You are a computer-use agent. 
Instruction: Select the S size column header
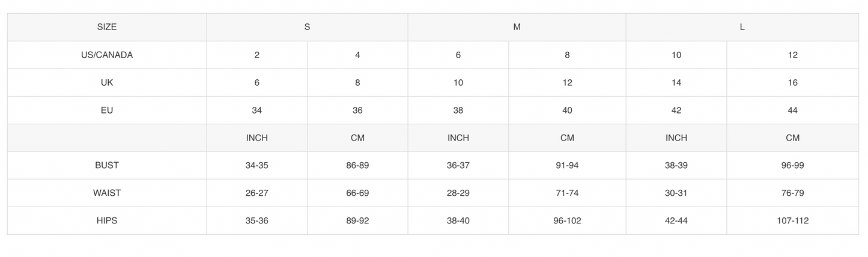[307, 27]
